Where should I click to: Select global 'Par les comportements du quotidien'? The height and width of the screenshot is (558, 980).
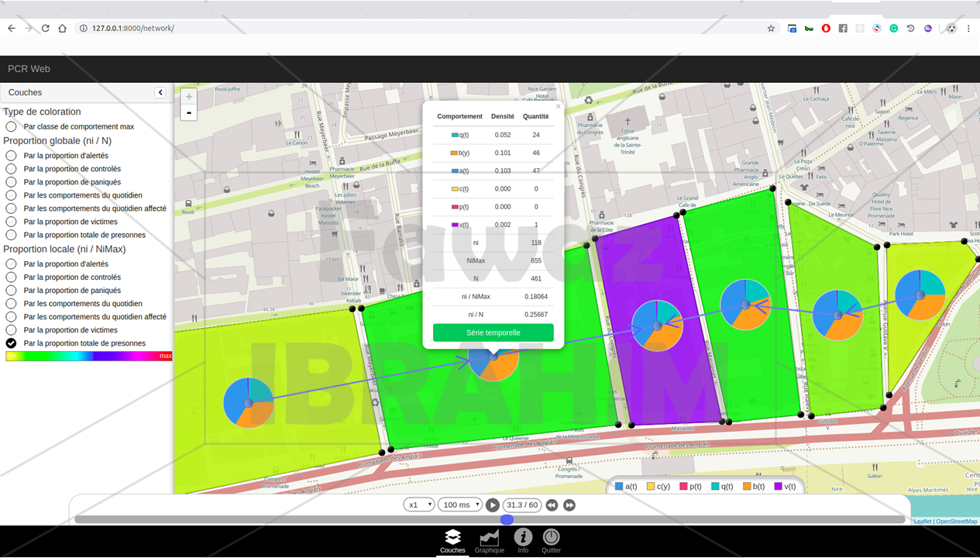[11, 195]
